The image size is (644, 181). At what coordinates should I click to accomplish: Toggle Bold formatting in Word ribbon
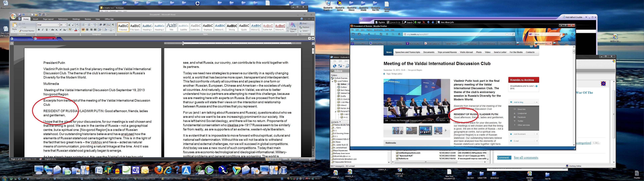[39, 30]
